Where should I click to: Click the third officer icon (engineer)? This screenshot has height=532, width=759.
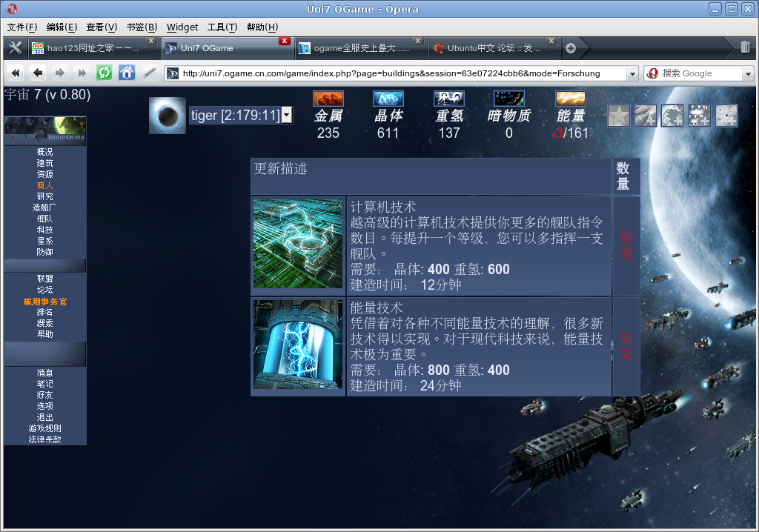pos(672,116)
